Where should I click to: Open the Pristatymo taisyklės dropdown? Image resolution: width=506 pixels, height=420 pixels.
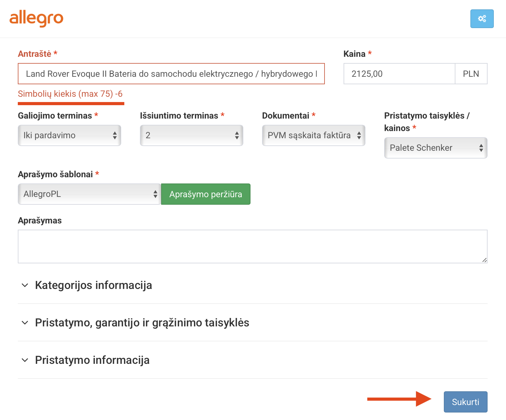(436, 148)
